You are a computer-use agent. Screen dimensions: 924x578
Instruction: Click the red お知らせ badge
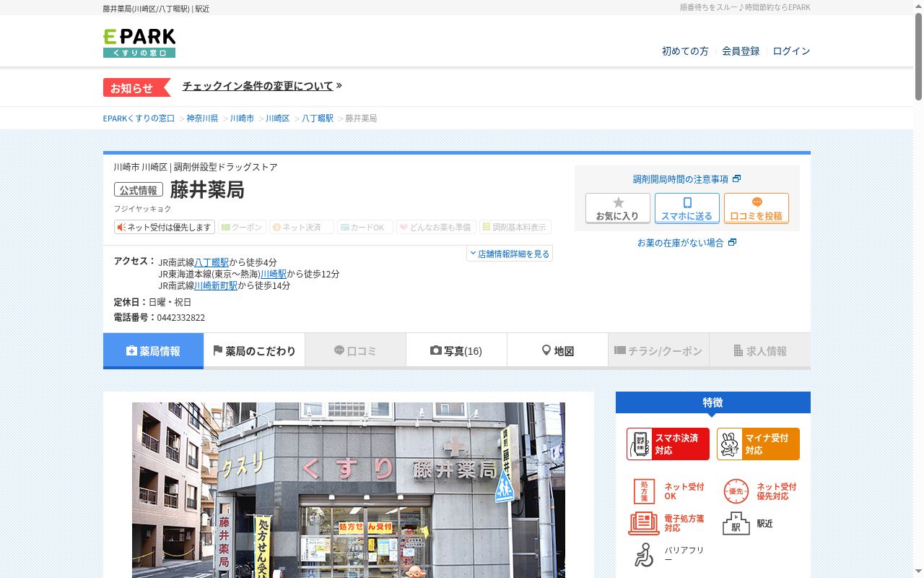[136, 87]
